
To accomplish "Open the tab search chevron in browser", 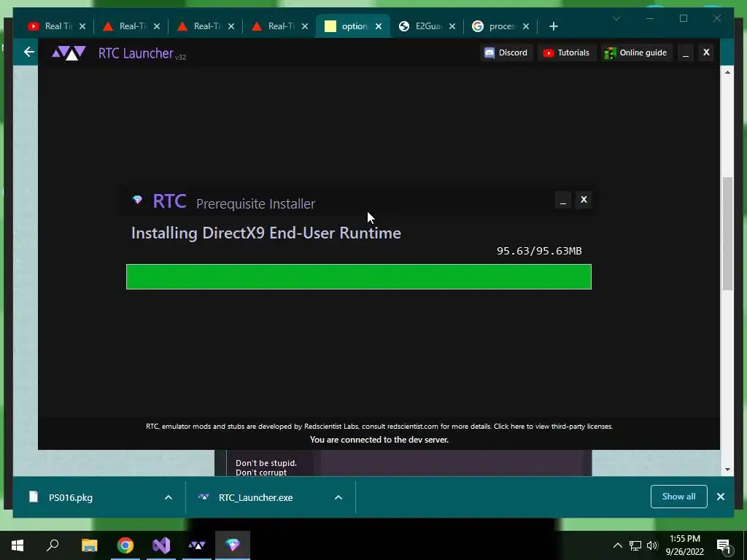I will click(x=616, y=18).
